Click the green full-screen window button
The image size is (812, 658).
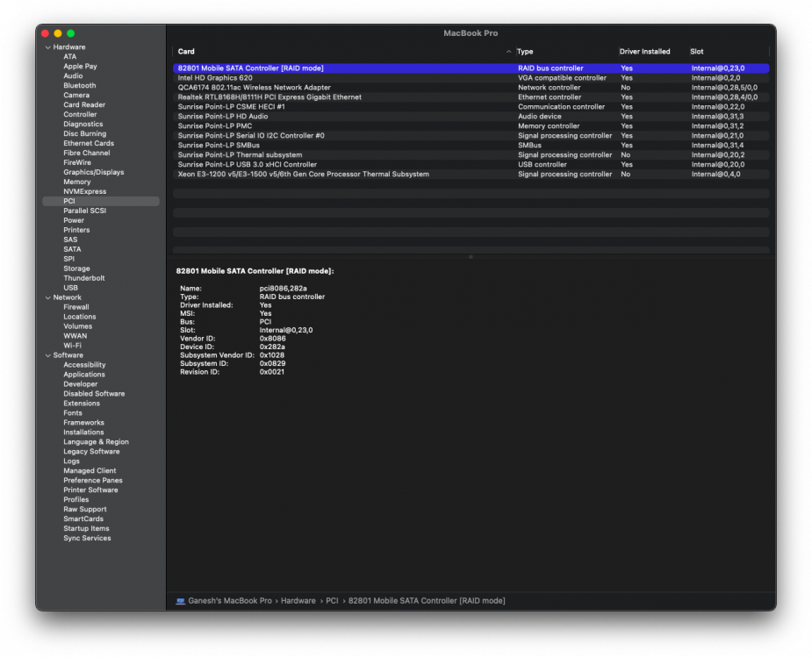coord(71,33)
